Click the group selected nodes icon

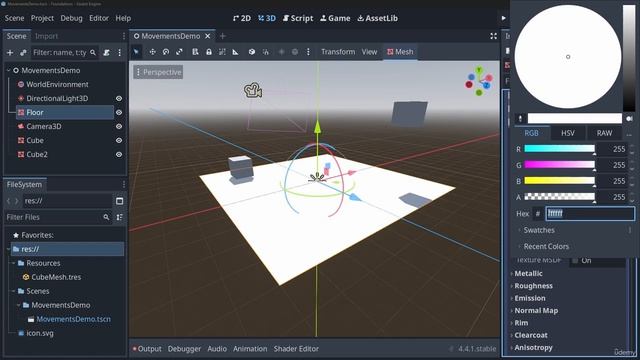pos(222,52)
